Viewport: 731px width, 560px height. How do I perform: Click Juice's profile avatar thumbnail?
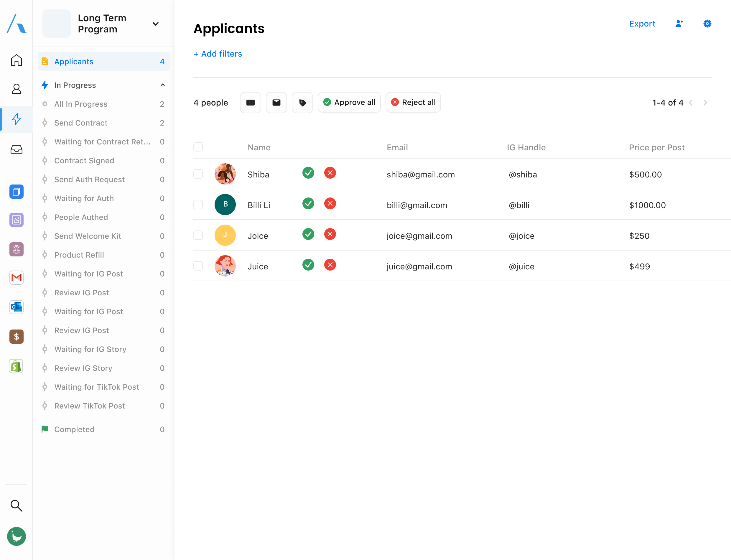click(225, 266)
